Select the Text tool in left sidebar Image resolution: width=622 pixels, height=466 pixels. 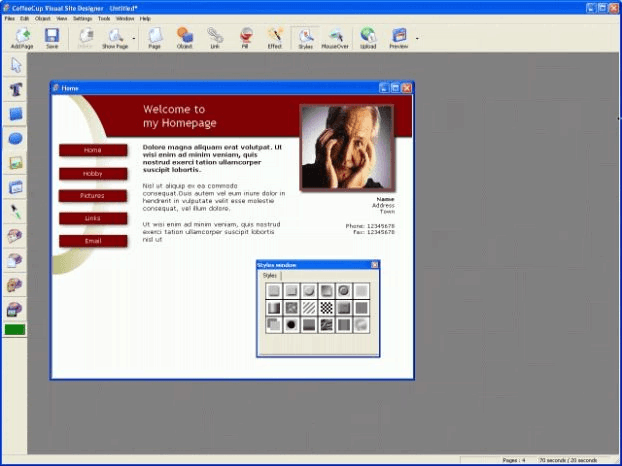pyautogui.click(x=16, y=90)
